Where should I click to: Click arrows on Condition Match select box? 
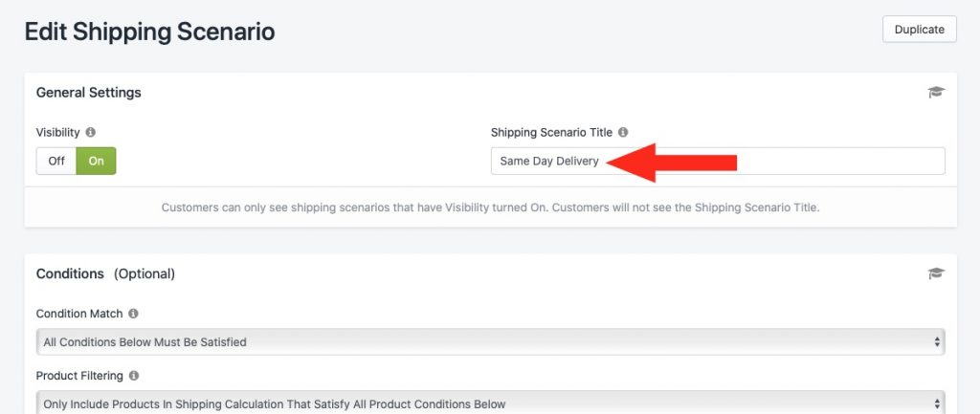tap(937, 341)
